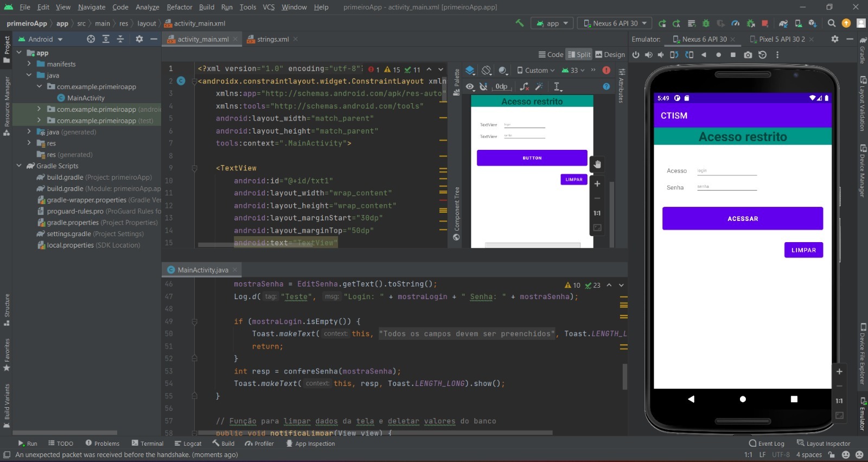Open the Android project view dropdown
The image size is (868, 462).
(41, 39)
